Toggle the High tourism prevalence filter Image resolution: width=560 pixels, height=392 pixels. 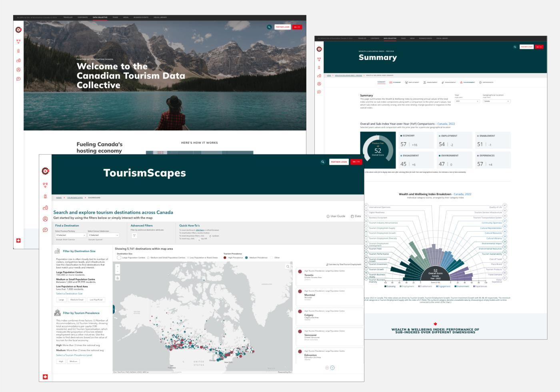pyautogui.click(x=61, y=361)
